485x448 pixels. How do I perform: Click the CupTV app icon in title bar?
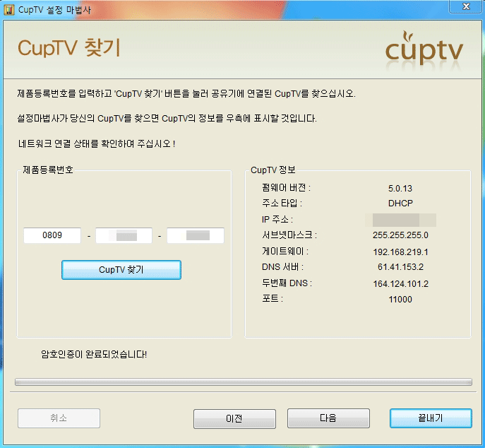point(9,10)
